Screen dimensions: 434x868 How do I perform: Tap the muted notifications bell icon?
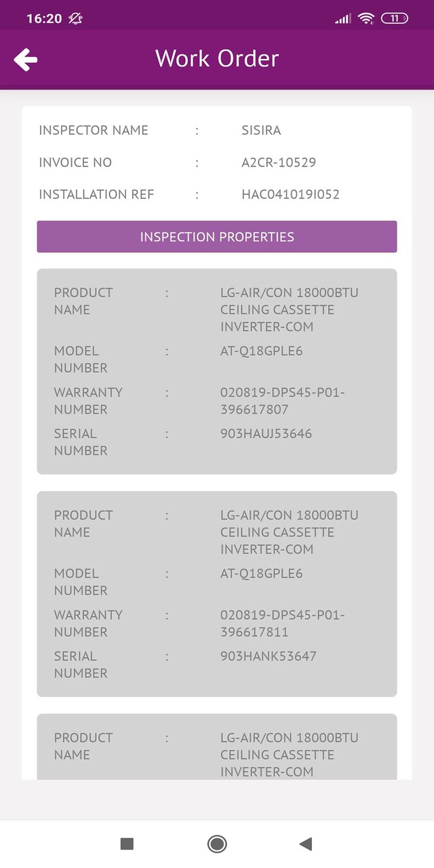(x=73, y=18)
